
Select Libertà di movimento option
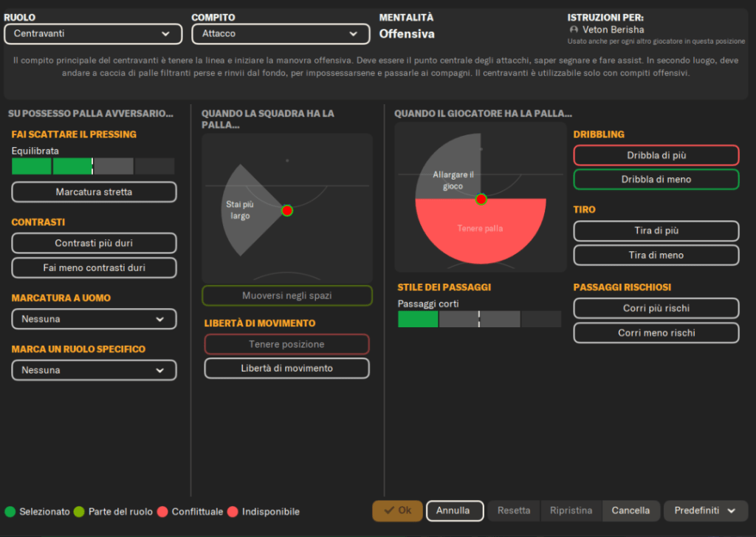coord(286,368)
